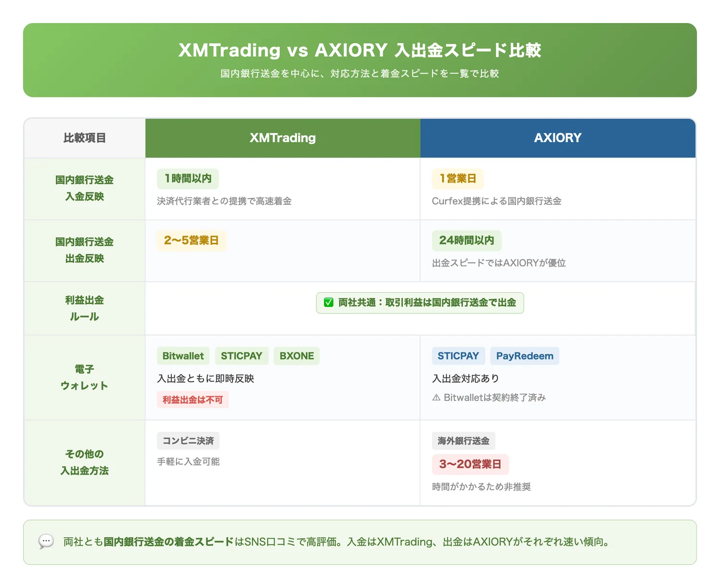Click the 海外銀行送金 tag
720x588 pixels.
click(464, 441)
